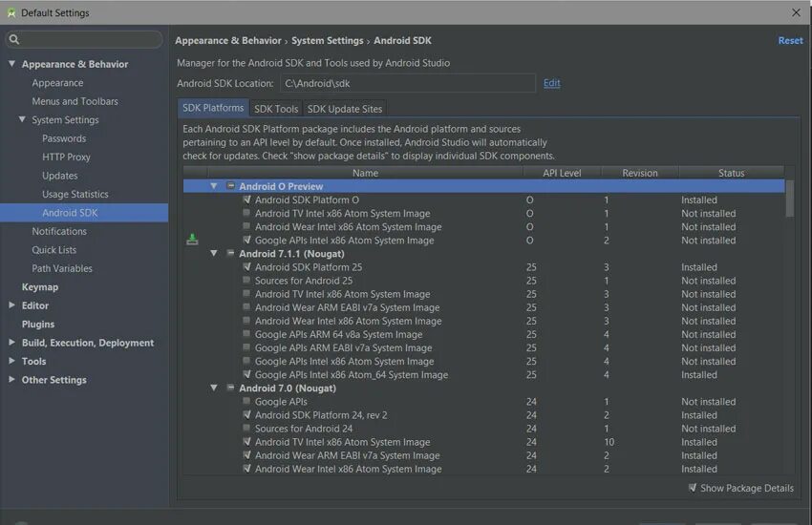Open the SDK Update Sites tab
This screenshot has width=812, height=525.
(344, 109)
